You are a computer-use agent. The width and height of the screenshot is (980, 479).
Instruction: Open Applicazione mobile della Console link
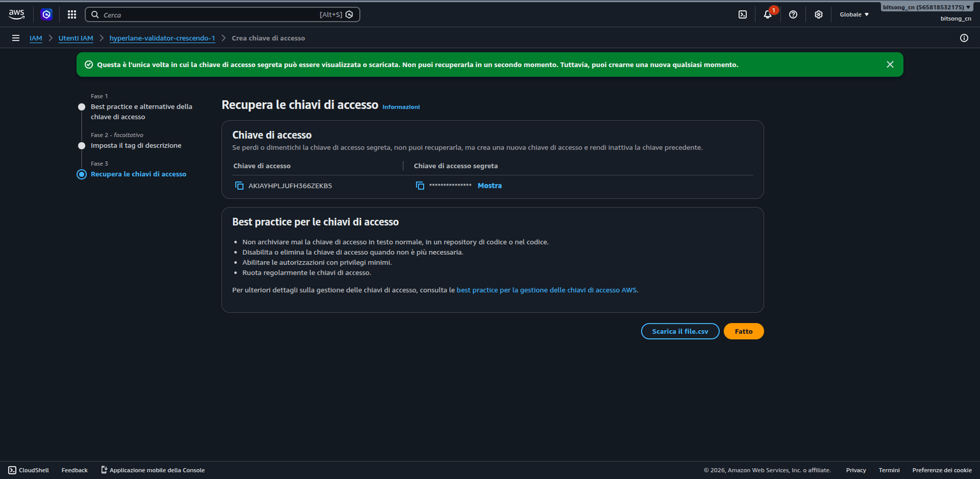point(153,470)
